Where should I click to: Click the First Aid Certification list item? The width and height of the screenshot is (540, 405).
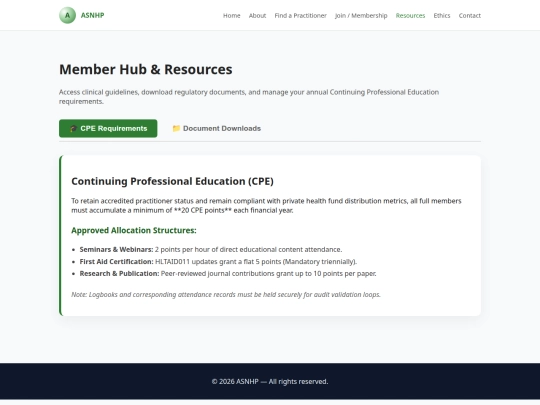click(x=218, y=261)
